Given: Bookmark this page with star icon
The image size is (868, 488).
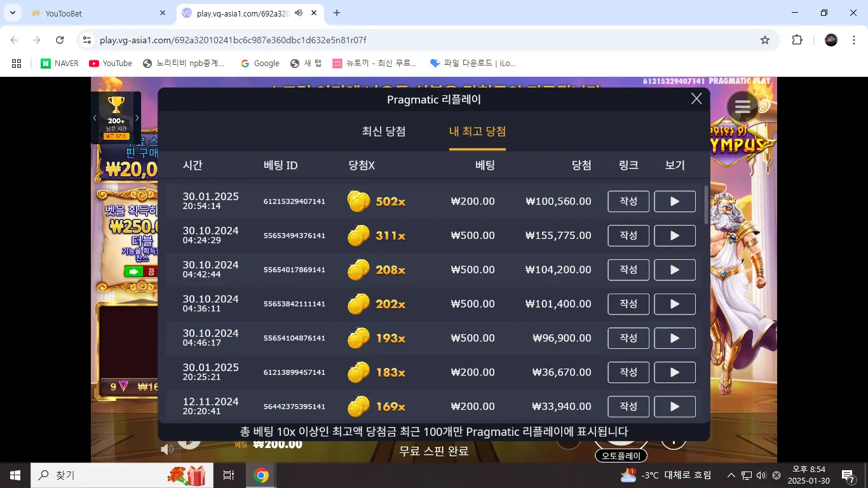Looking at the screenshot, I should click(x=765, y=40).
